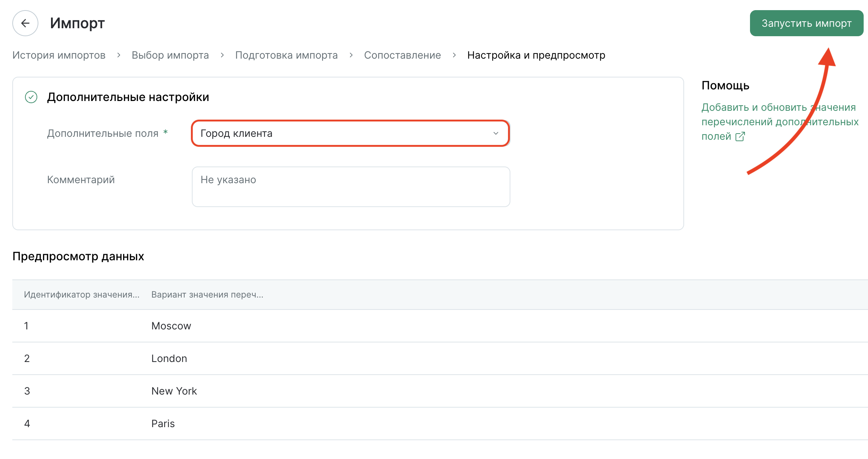This screenshot has width=868, height=459.
Task: Click identifier 2 in London row
Action: [x=27, y=358]
